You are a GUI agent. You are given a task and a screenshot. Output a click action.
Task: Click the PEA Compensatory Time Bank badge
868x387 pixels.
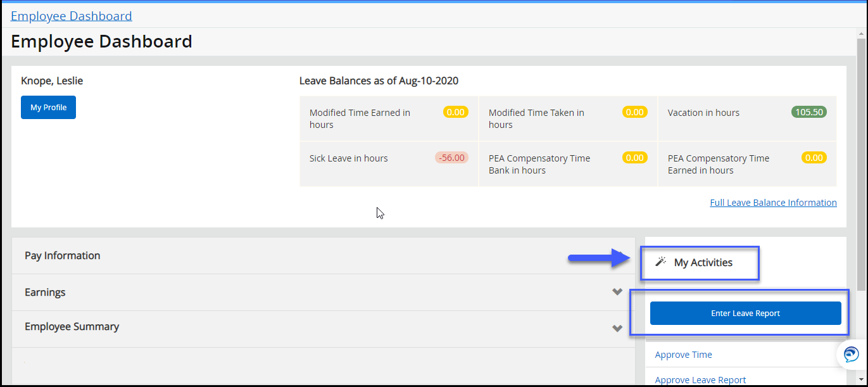pyautogui.click(x=634, y=157)
